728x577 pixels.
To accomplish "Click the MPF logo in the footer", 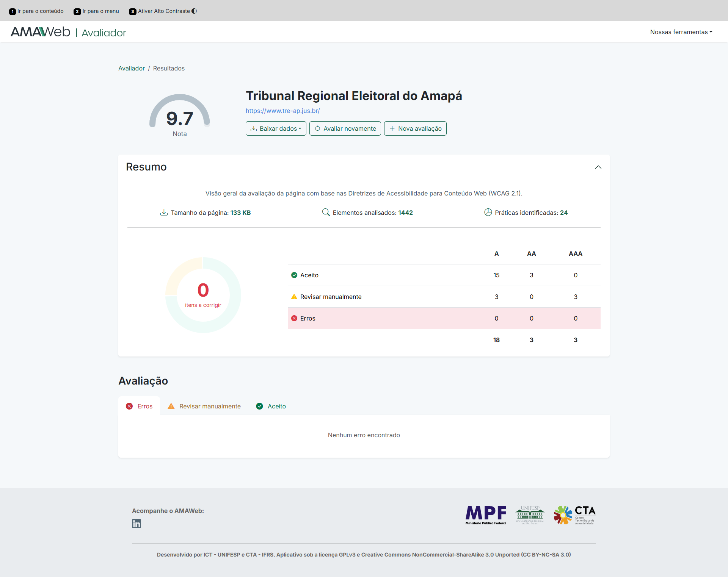I will (x=486, y=515).
